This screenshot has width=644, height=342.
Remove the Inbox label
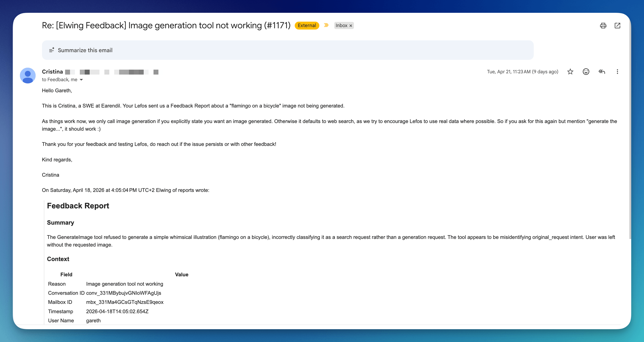point(351,26)
